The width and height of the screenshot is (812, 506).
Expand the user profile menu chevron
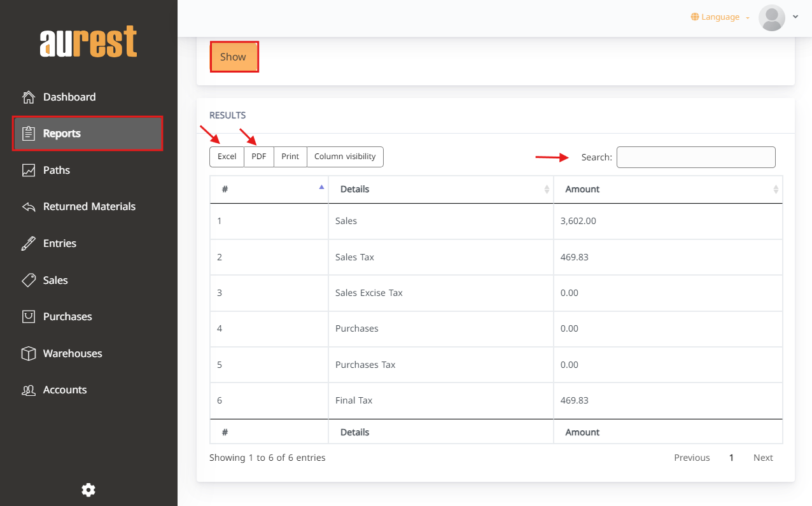pos(795,17)
